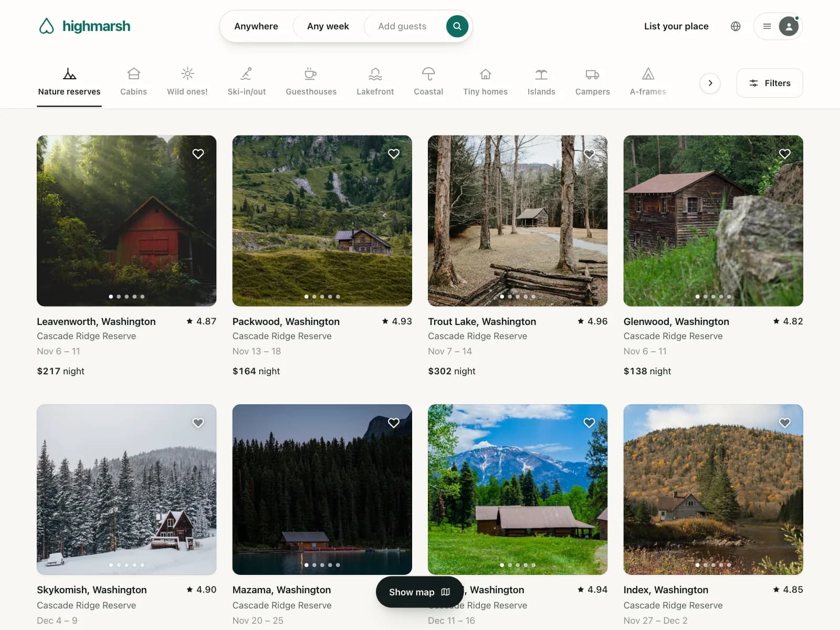Select the Wild ones! sun icon
840x630 pixels.
pos(187,73)
